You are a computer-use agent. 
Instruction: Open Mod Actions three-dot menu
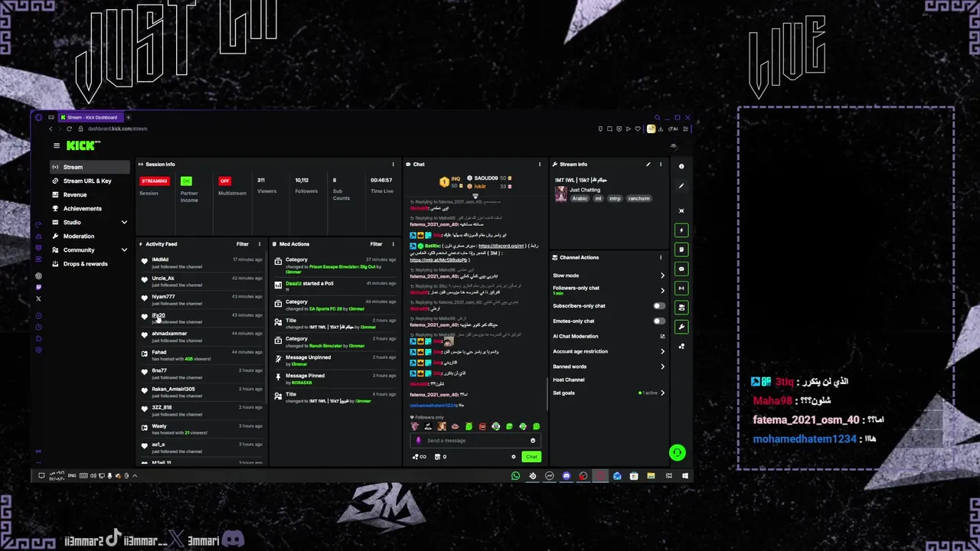coord(393,244)
